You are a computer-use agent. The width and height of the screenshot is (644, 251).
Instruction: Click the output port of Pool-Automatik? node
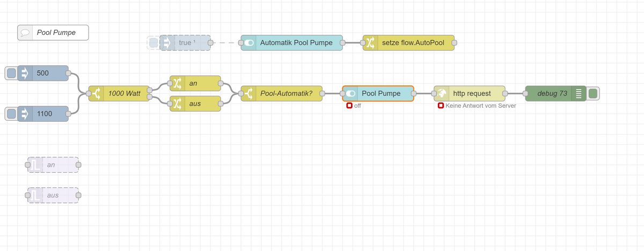(322, 94)
